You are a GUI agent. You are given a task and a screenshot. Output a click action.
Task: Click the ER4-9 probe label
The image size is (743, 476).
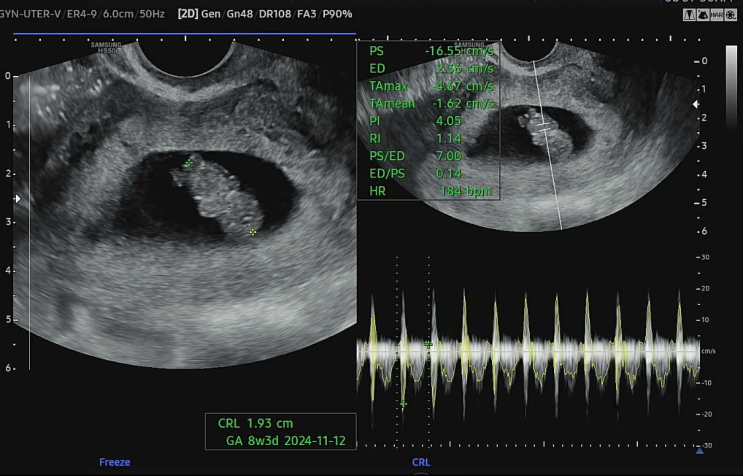pyautogui.click(x=82, y=14)
